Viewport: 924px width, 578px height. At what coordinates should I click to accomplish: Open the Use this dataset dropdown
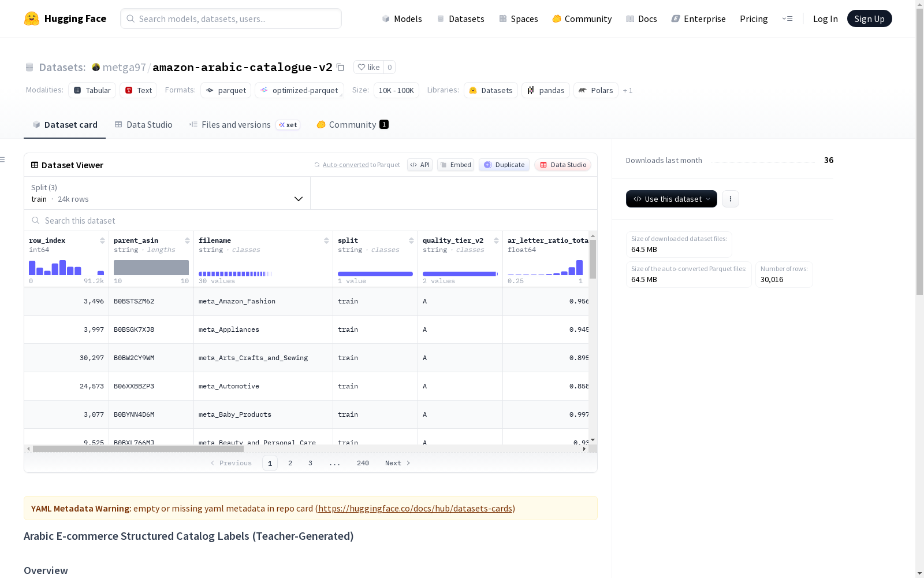[x=672, y=199]
